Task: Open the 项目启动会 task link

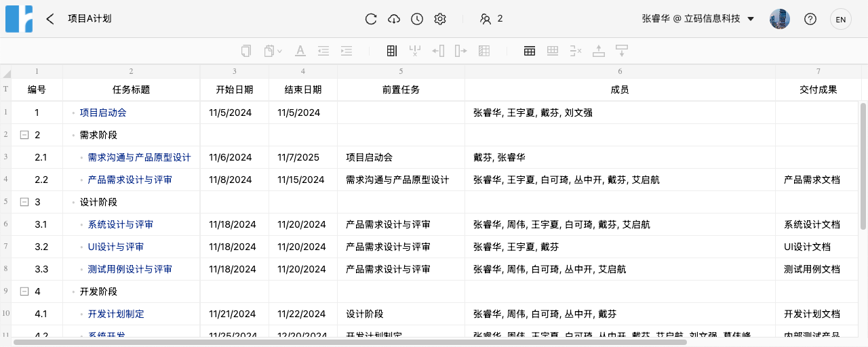Action: tap(103, 113)
